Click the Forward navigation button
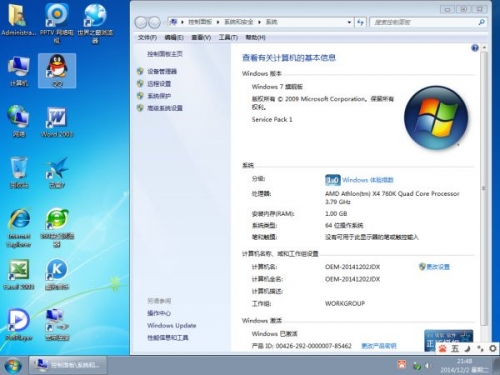This screenshot has height=375, width=500. 154,22
